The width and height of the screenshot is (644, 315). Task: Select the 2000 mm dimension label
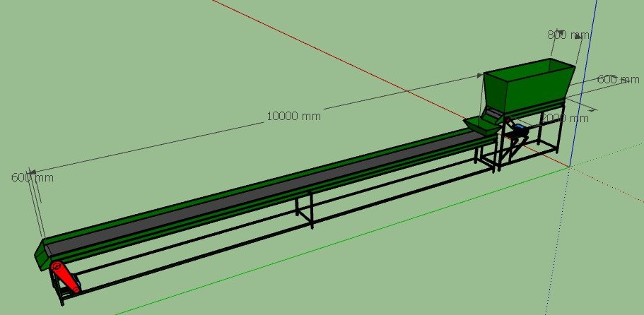click(x=564, y=119)
